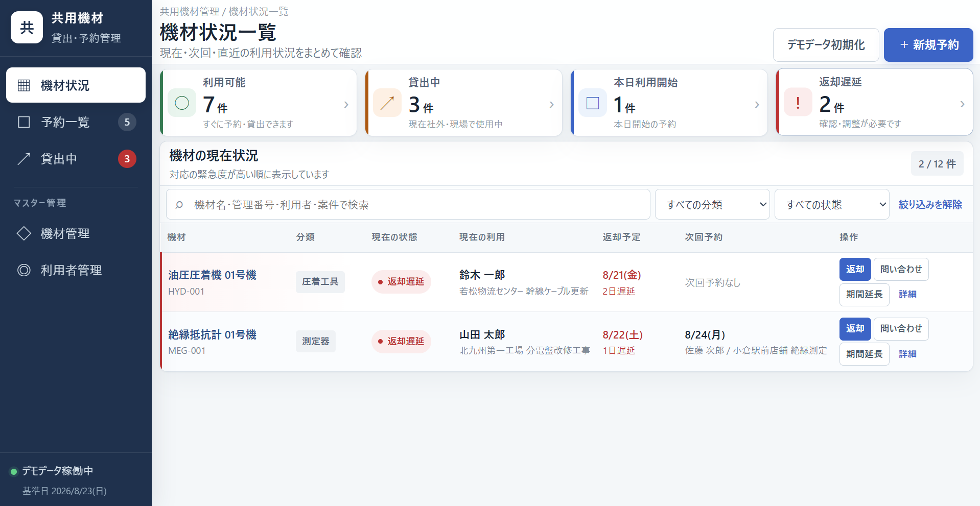Click the 基準日 2026/8/23(日) text
Image resolution: width=980 pixels, height=506 pixels.
coord(64,491)
